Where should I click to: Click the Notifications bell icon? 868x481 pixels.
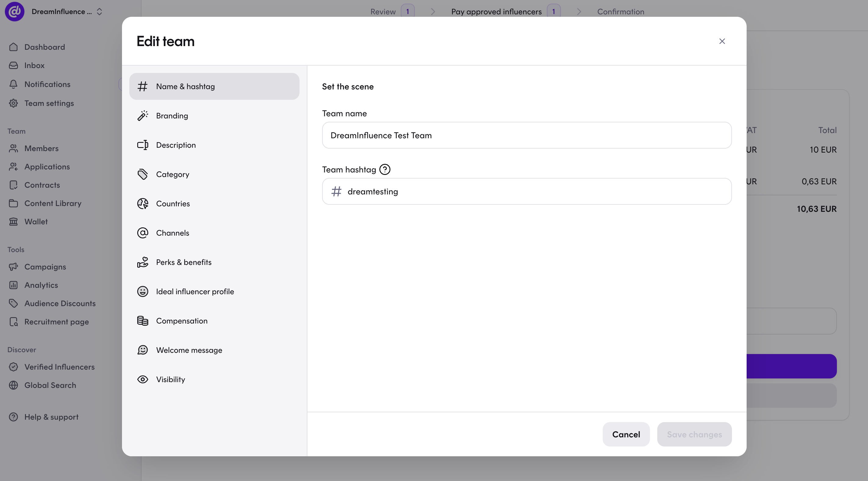tap(13, 84)
